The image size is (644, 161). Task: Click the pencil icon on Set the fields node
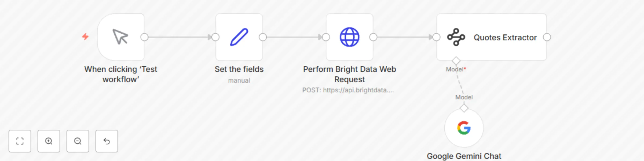[x=239, y=37]
